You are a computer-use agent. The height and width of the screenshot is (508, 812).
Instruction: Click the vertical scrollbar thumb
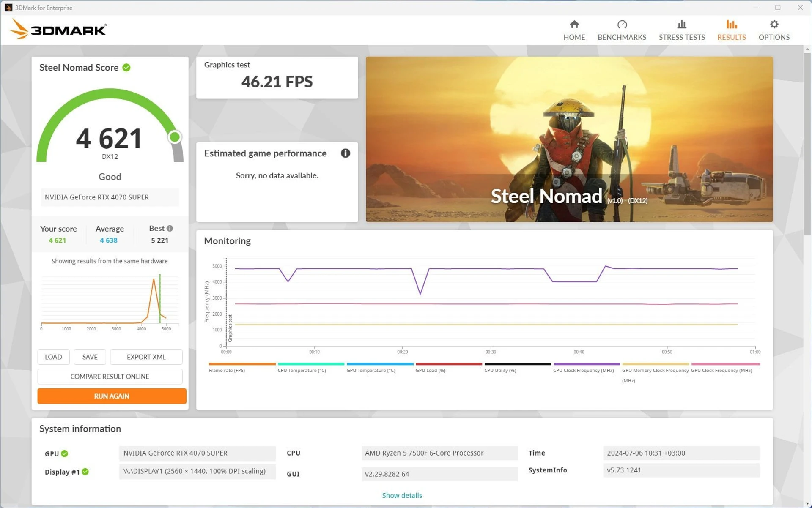[807, 144]
